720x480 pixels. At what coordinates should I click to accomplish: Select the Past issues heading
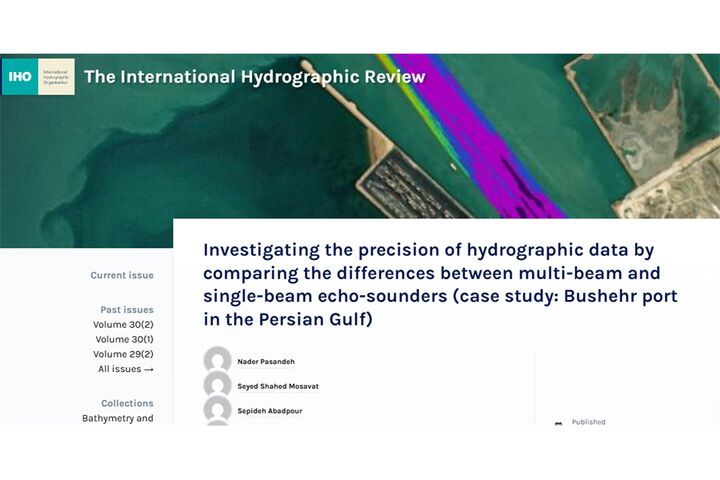[127, 310]
